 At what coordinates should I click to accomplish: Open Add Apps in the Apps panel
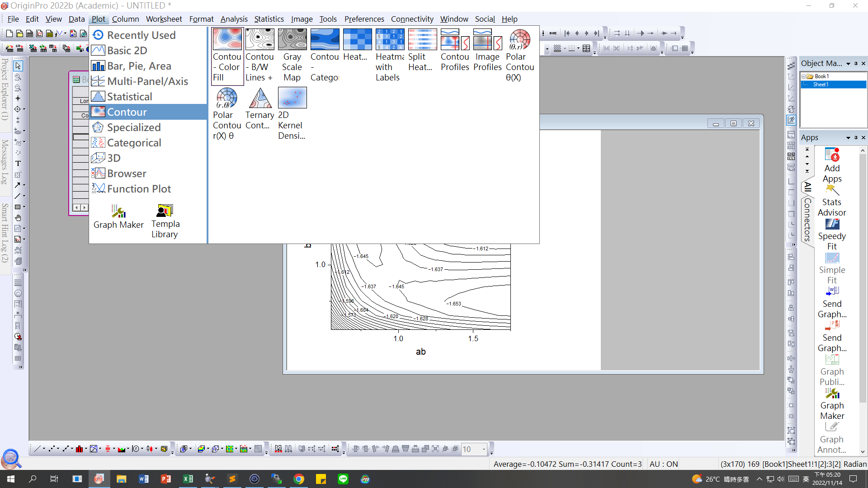pos(832,165)
